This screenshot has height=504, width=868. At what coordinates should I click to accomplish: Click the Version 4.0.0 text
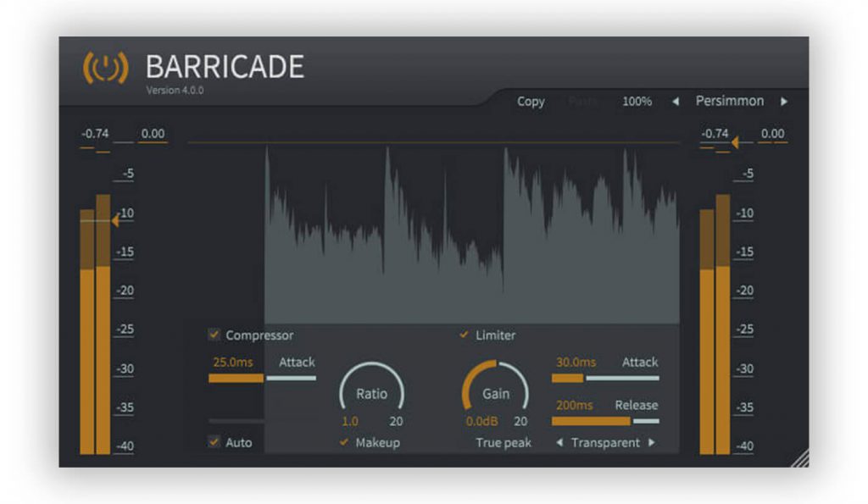(x=175, y=90)
